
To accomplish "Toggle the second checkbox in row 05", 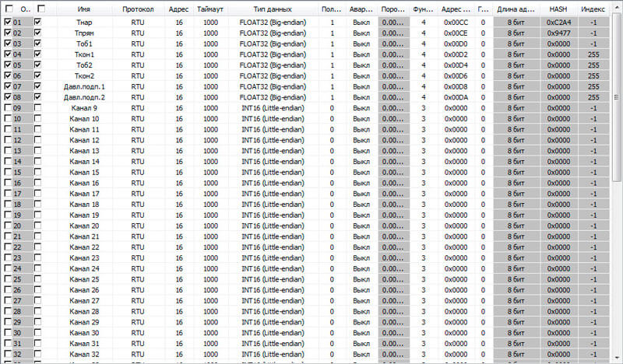I will coord(37,65).
